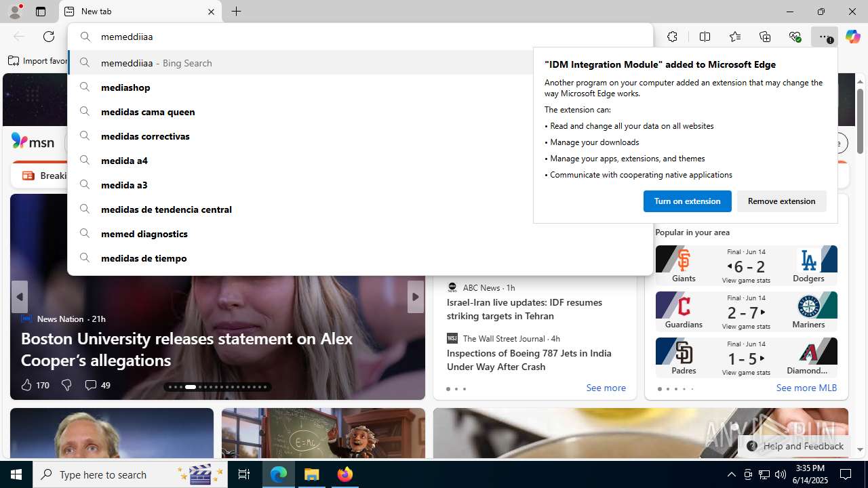Open the elderly man story thumbnail
This screenshot has height=488, width=868.
tap(112, 433)
